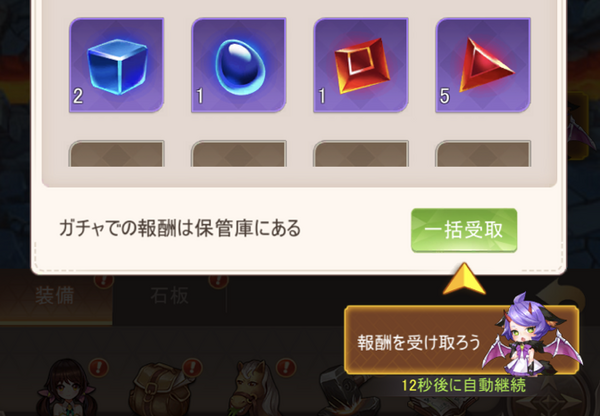Select the blue egg-shaped gem reward
Image resolution: width=600 pixels, height=416 pixels.
point(239,65)
